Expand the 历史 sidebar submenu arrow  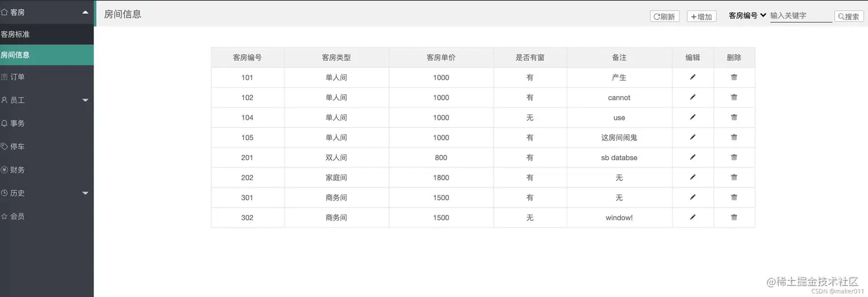pyautogui.click(x=85, y=193)
